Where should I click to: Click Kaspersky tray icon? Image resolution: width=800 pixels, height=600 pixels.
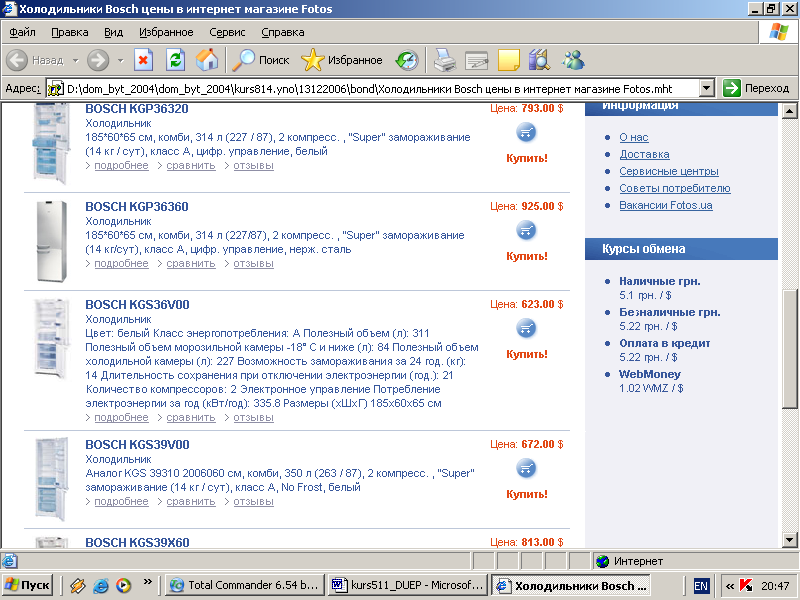746,585
